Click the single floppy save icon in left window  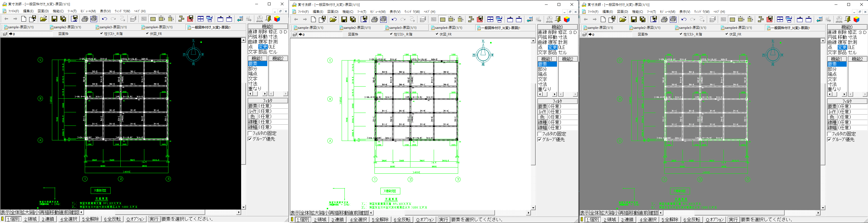click(54, 19)
